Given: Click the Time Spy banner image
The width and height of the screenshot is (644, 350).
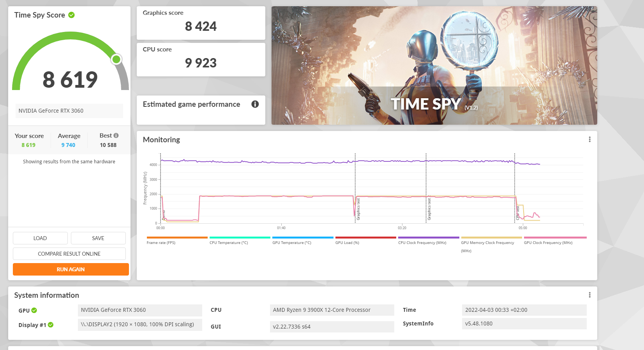Looking at the screenshot, I should 434,65.
